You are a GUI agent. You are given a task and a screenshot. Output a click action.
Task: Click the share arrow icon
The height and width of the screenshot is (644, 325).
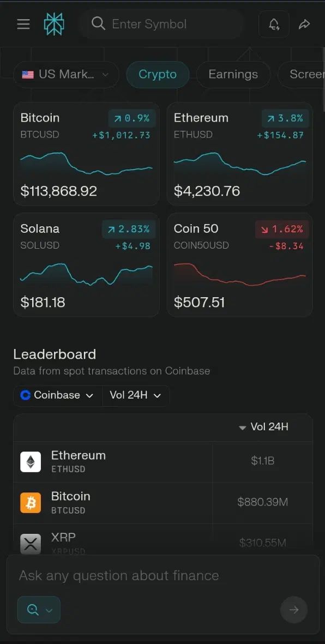click(304, 24)
